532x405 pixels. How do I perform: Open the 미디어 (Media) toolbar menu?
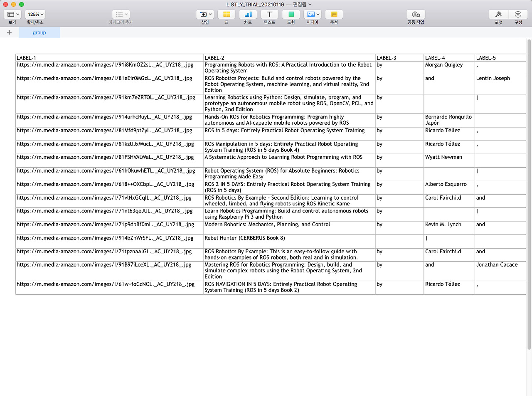pyautogui.click(x=313, y=15)
